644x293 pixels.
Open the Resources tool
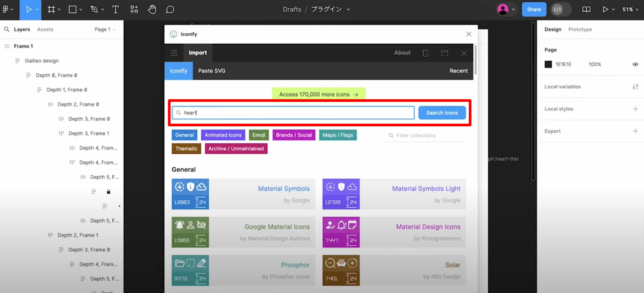pyautogui.click(x=134, y=9)
